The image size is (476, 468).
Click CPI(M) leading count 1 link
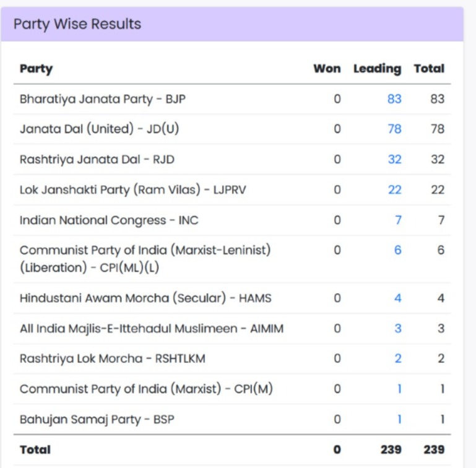click(399, 389)
